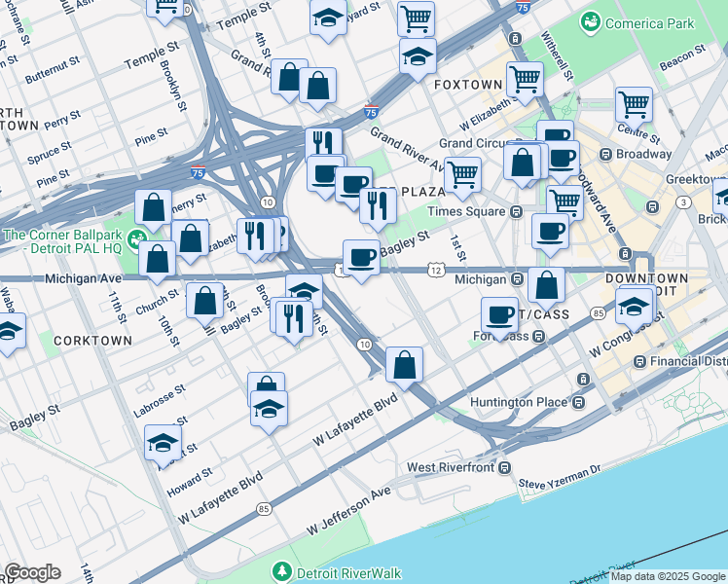Open coffee cup marker on Bagley St
Screen dimensions: 728x584
(x=361, y=257)
